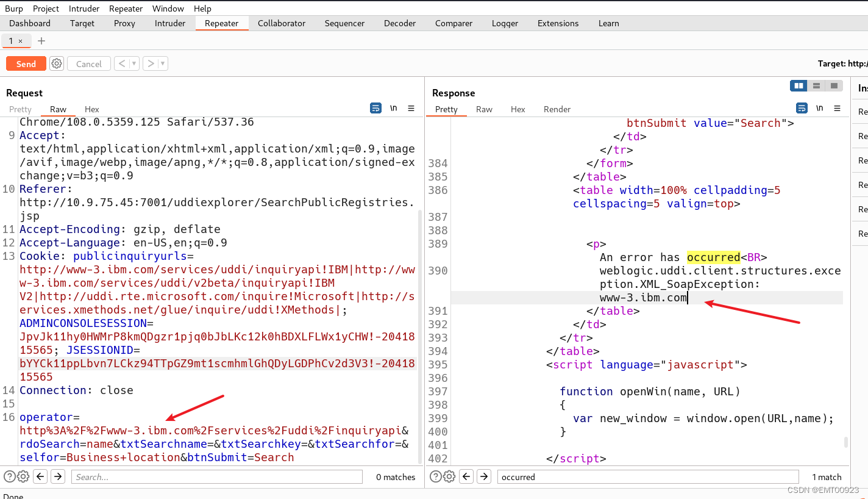Image resolution: width=868 pixels, height=499 pixels.
Task: Open the Repeater menu in menu bar
Action: pyautogui.click(x=126, y=9)
